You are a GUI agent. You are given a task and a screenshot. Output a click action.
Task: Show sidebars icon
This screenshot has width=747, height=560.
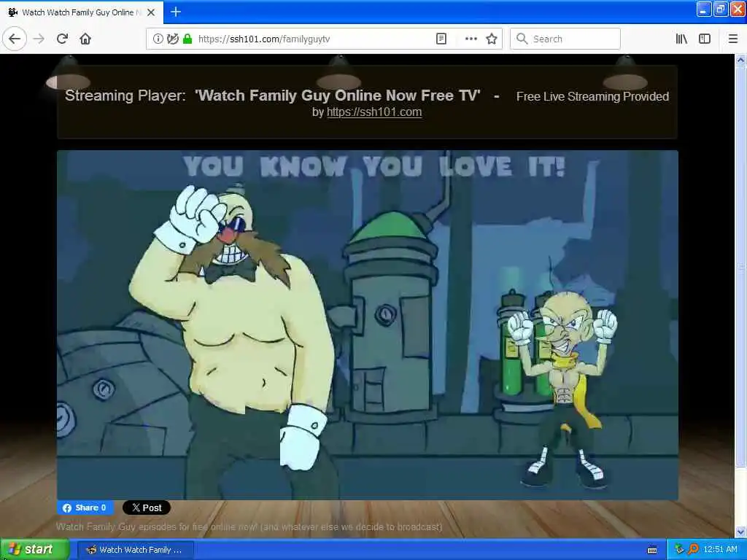point(705,39)
